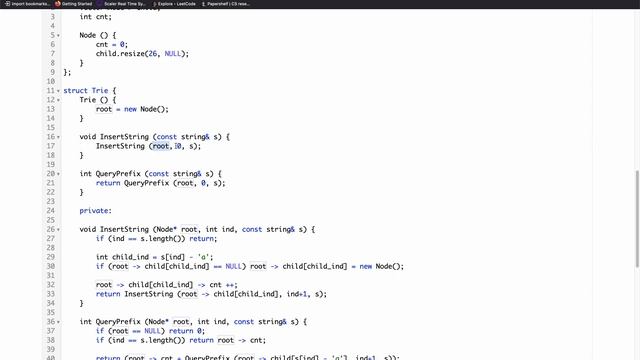Click 'return InsertString' on line 33
The height and width of the screenshot is (360, 640).
point(134,294)
